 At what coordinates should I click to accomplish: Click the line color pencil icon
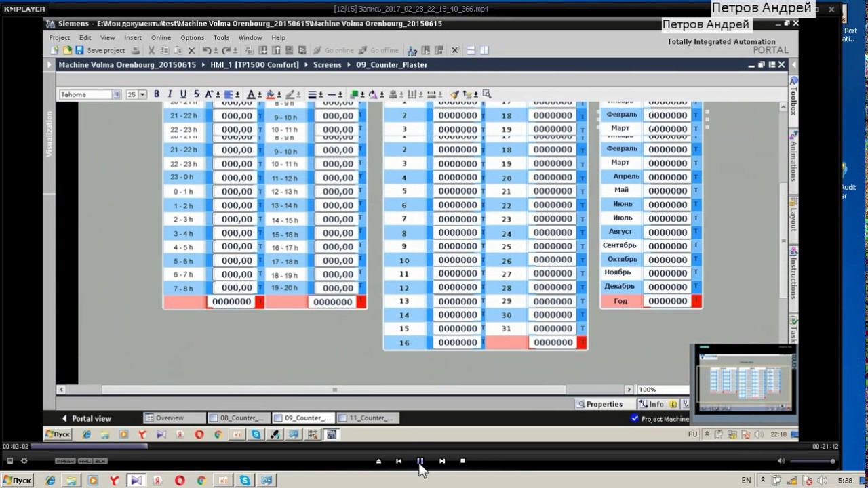pos(290,94)
